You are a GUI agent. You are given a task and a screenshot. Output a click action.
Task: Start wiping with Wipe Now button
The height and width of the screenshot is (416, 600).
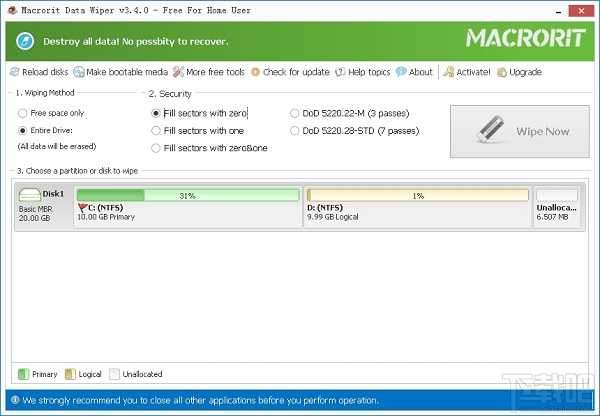click(x=520, y=131)
